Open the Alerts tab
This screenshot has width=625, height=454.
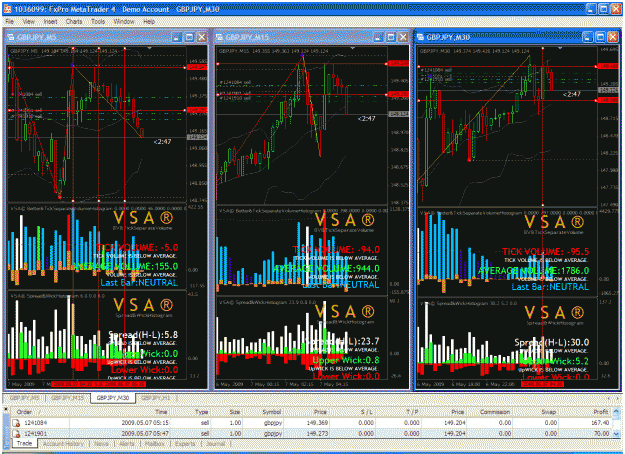(x=127, y=444)
